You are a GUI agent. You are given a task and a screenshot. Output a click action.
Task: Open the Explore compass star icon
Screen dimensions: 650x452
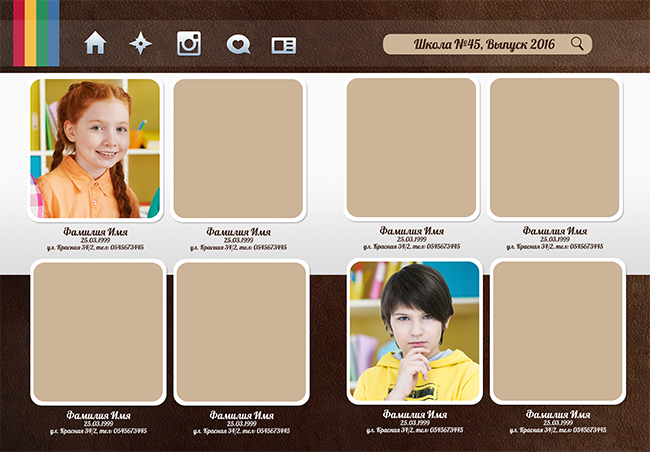pyautogui.click(x=142, y=43)
